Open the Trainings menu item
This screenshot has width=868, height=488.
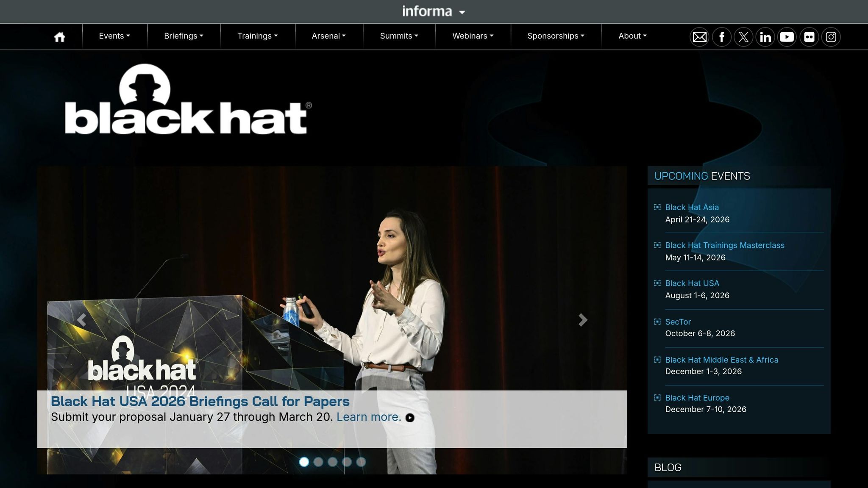[257, 36]
